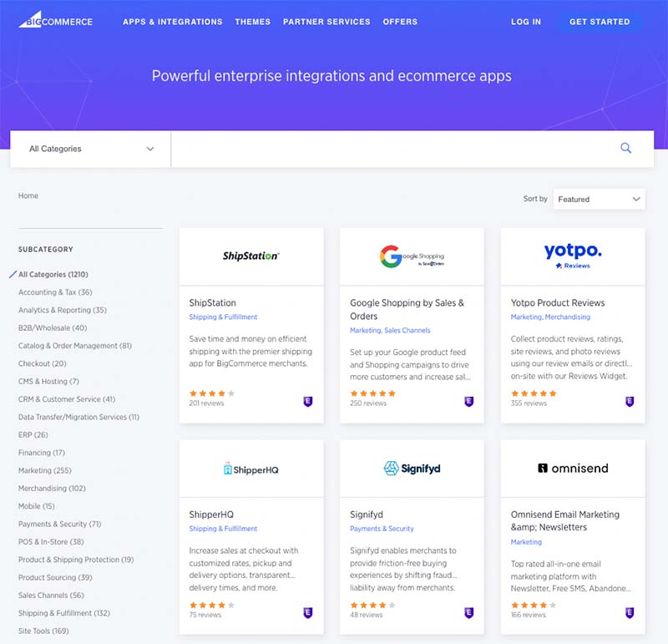This screenshot has height=644, width=668.
Task: Open the Signifyd app title
Action: coord(367,515)
